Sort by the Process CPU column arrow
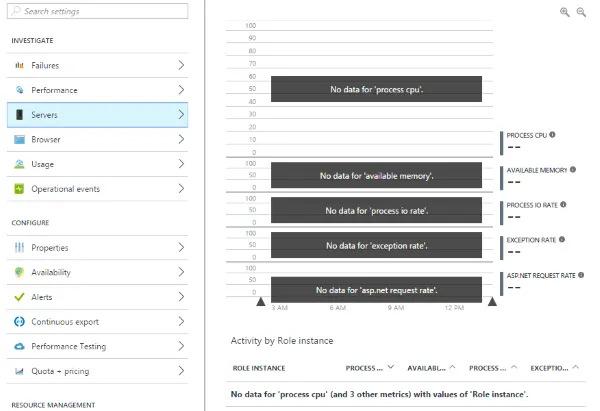The width and height of the screenshot is (600, 411). [390, 367]
